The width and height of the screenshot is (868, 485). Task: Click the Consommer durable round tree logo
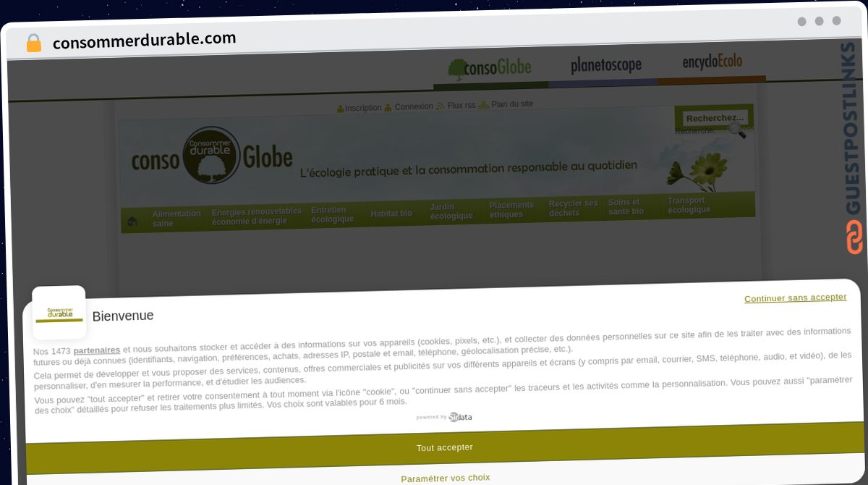click(211, 155)
